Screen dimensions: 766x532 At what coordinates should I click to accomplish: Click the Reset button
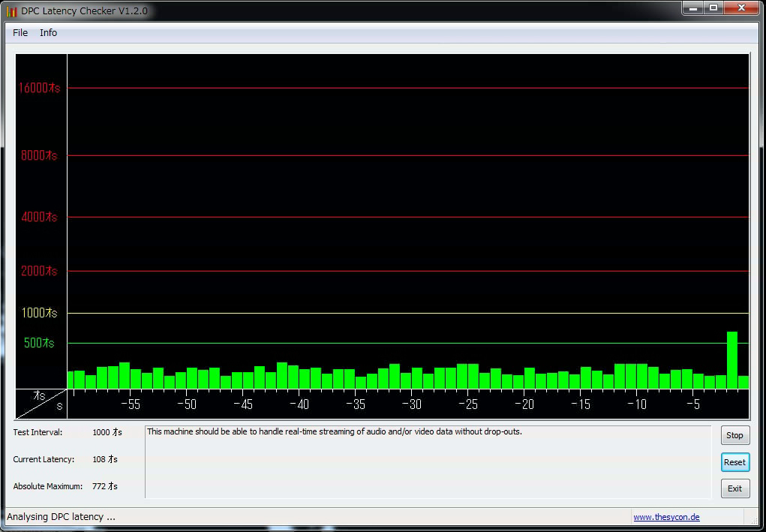[734, 462]
